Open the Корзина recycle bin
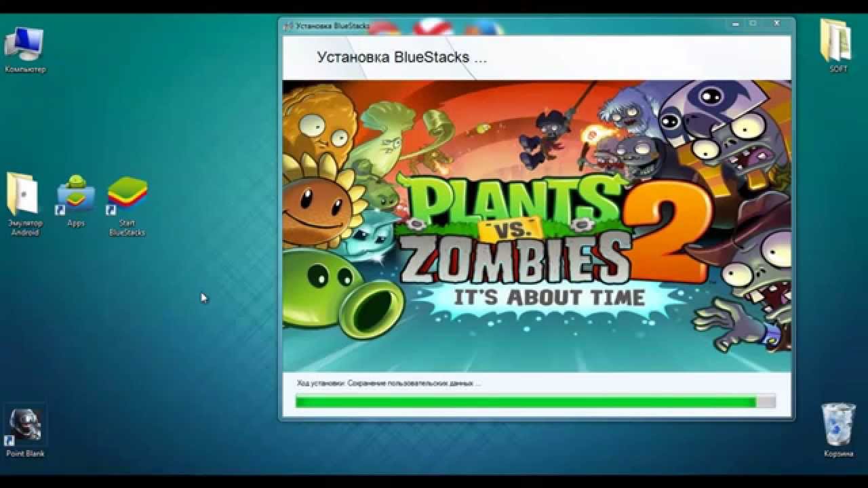 838,429
